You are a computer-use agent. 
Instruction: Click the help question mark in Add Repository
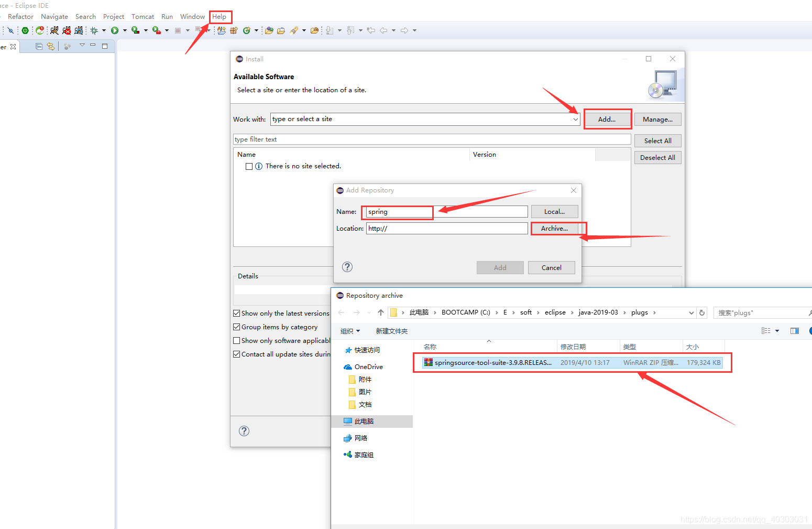click(347, 267)
